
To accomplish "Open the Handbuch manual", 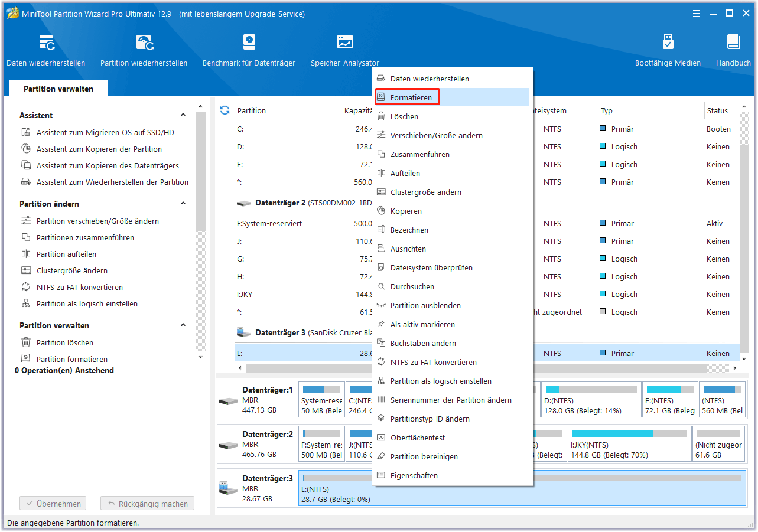I will click(733, 50).
